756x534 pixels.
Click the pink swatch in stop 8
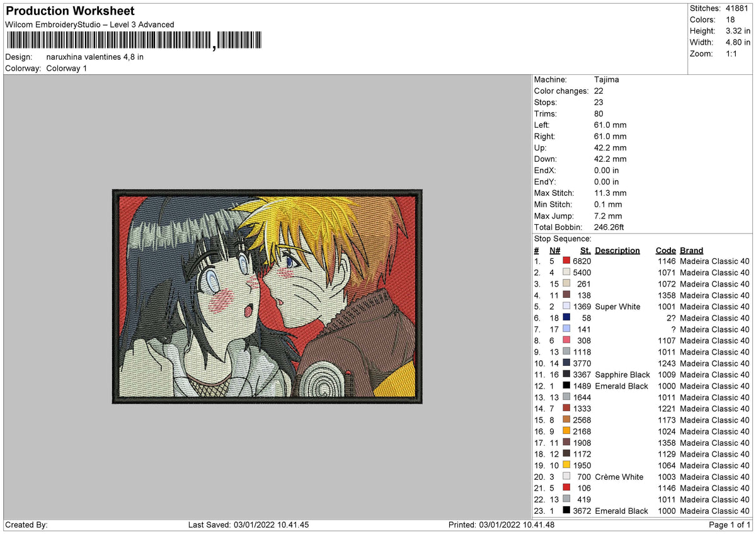[566, 341]
